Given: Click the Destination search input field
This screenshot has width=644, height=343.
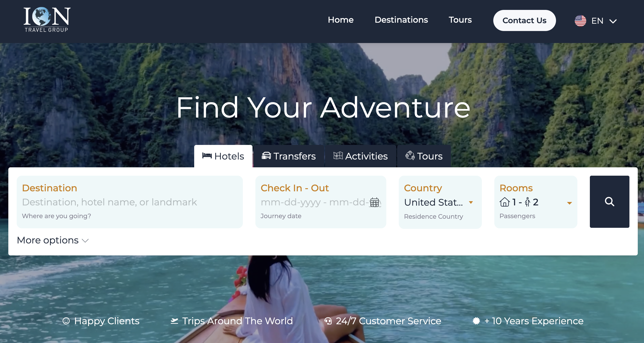Looking at the screenshot, I should pos(130,202).
